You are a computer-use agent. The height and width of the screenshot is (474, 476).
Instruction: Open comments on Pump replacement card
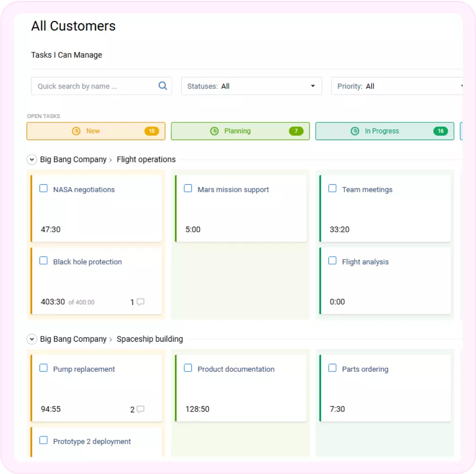point(140,409)
